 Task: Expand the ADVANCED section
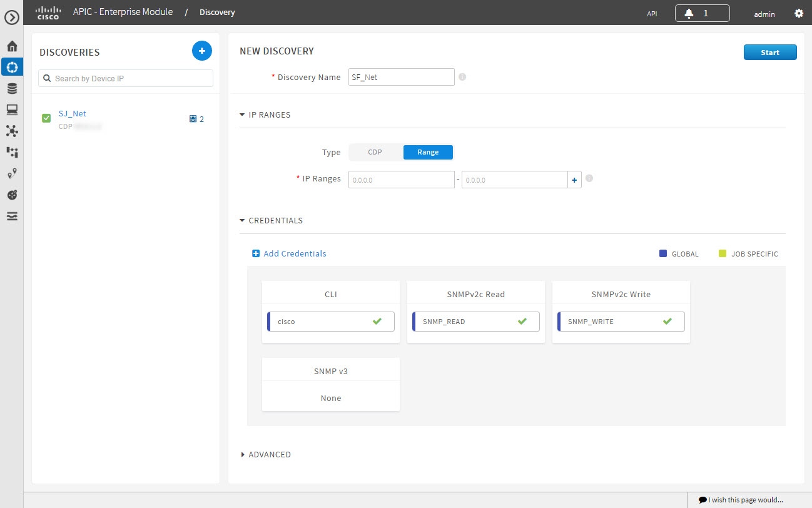[243, 454]
